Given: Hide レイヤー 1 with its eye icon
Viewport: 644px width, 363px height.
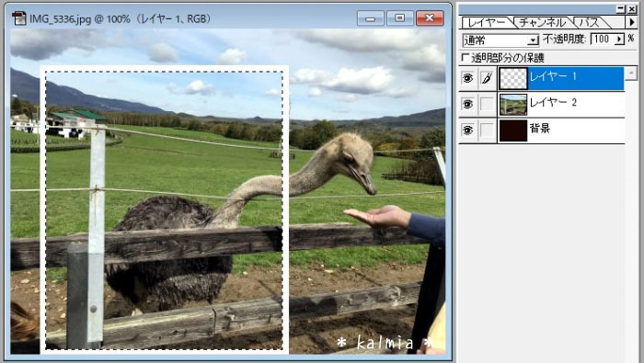Looking at the screenshot, I should click(467, 78).
